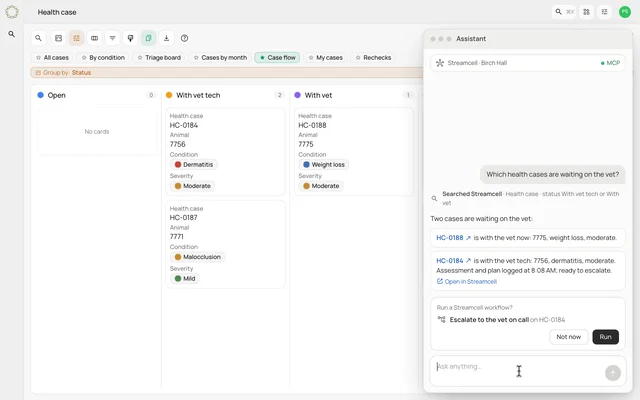Click the With vet tech count badge
Viewport: 640px width, 400px height.
coord(280,95)
